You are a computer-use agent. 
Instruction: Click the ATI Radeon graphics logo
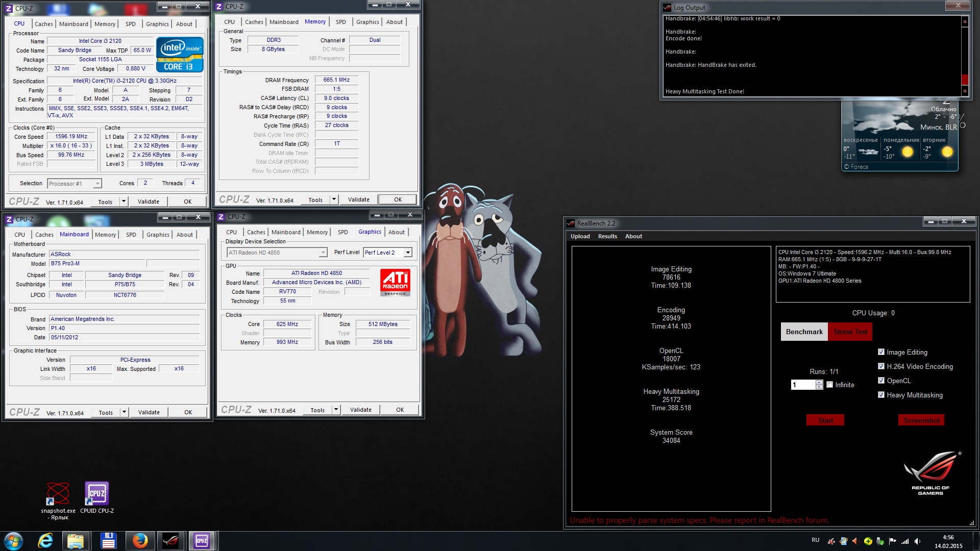(395, 283)
